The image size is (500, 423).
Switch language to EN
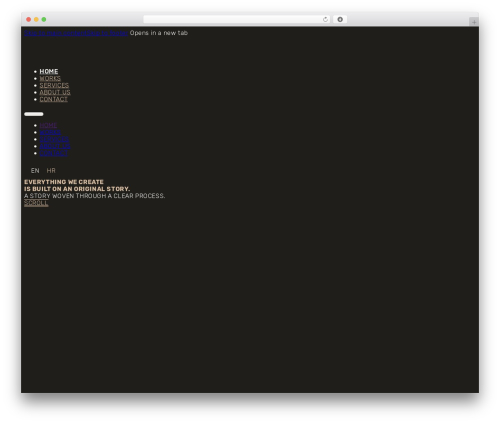pyautogui.click(x=35, y=171)
